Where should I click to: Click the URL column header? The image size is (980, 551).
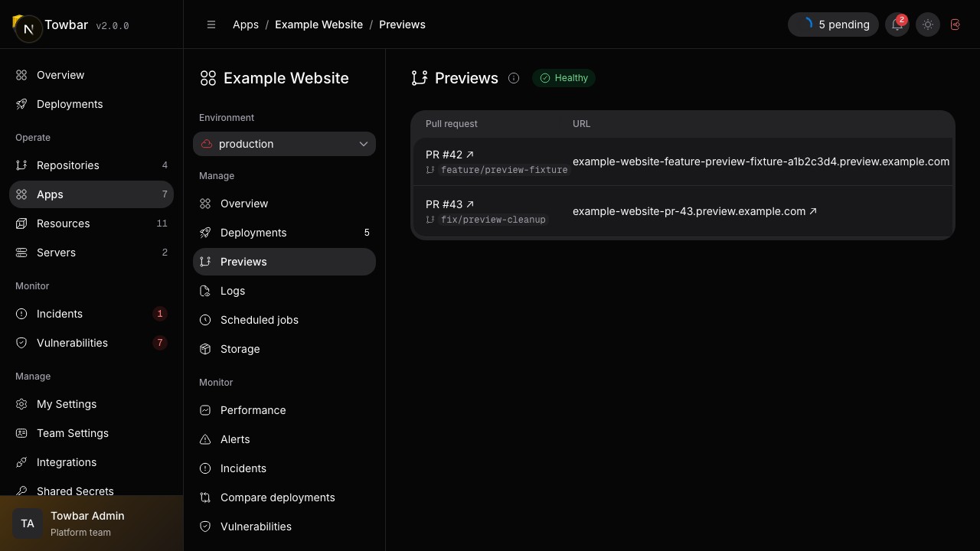(581, 124)
